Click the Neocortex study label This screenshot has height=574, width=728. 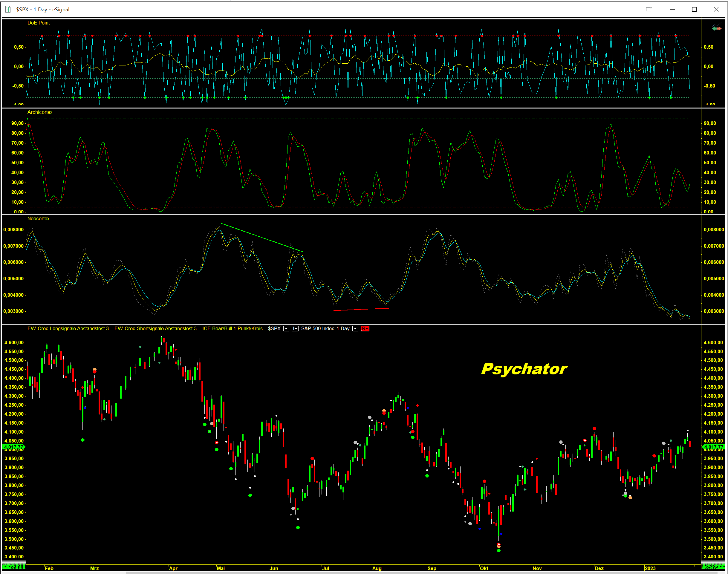coord(38,218)
